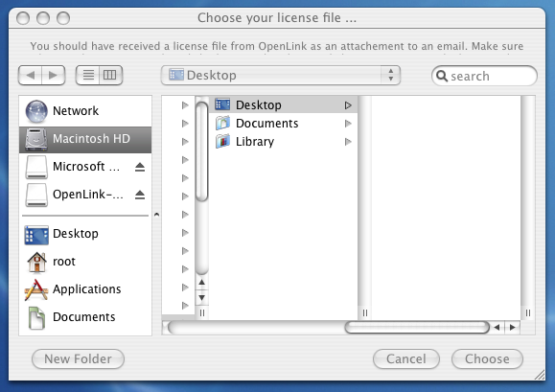Select Macintosh HD drive in sidebar
This screenshot has height=392, width=555.
(x=85, y=139)
